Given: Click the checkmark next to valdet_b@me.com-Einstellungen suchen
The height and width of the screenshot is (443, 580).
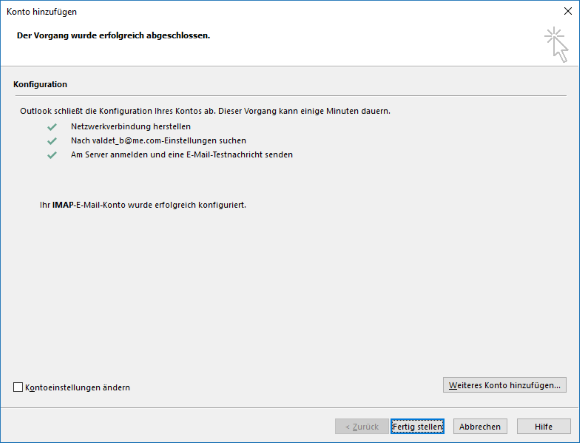Looking at the screenshot, I should coord(52,141).
